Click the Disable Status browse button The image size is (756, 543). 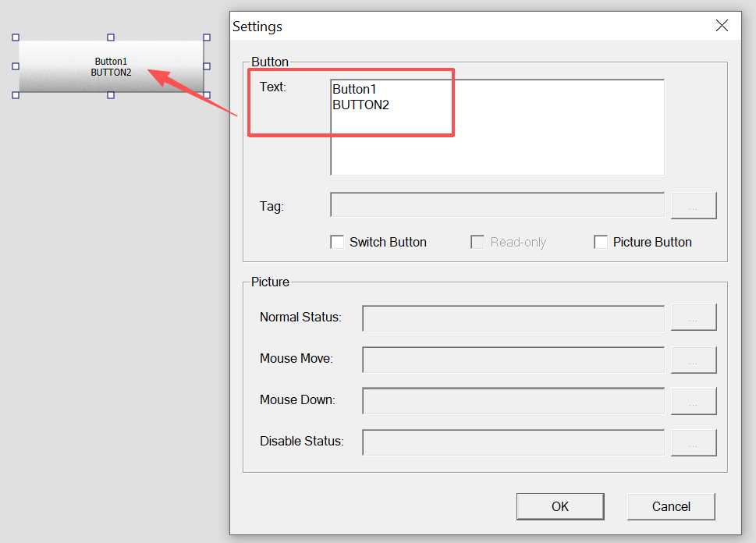pos(693,442)
